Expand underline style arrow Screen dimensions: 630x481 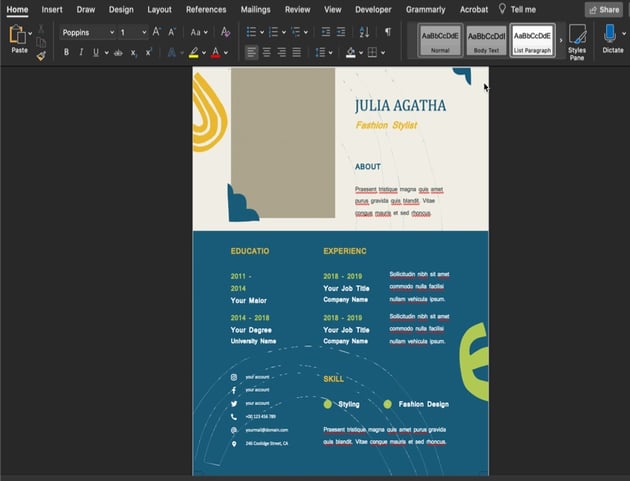[106, 53]
